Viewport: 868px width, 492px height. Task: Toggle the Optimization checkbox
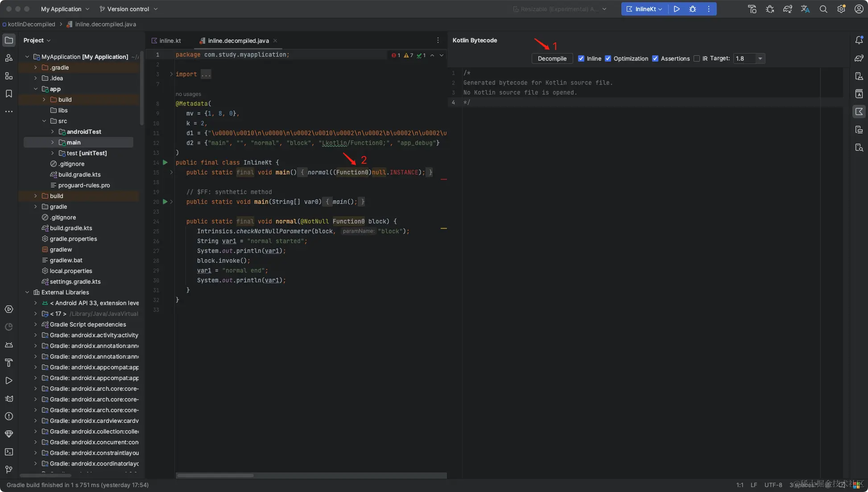(608, 58)
